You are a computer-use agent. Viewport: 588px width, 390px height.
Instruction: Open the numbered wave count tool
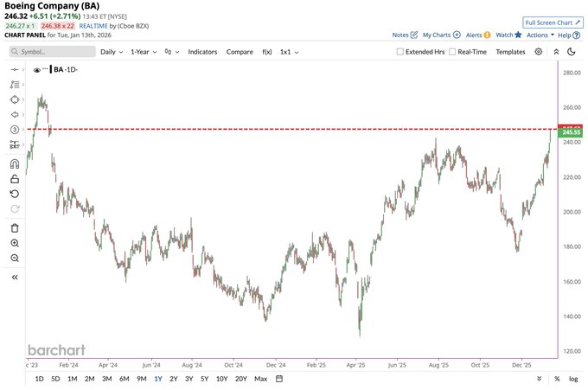click(x=15, y=130)
